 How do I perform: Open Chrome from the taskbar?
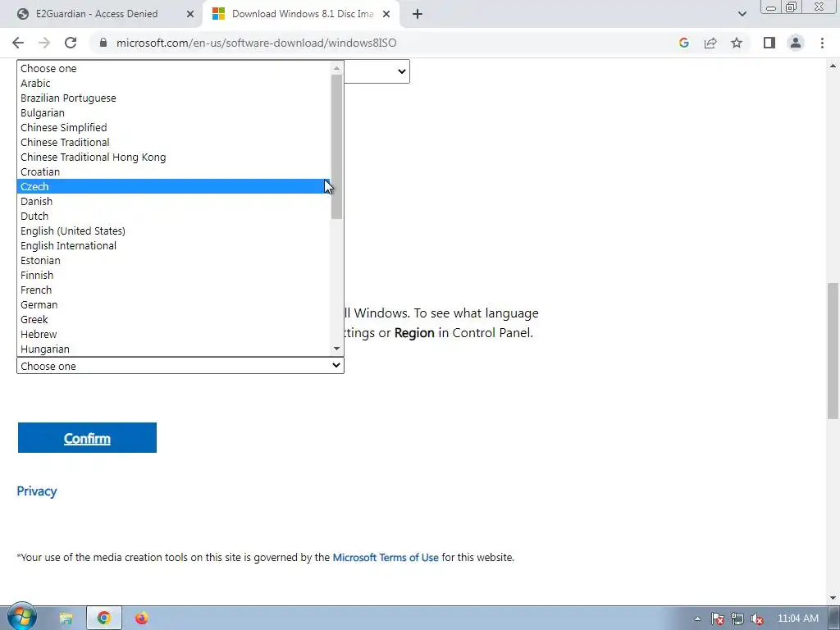pyautogui.click(x=104, y=619)
